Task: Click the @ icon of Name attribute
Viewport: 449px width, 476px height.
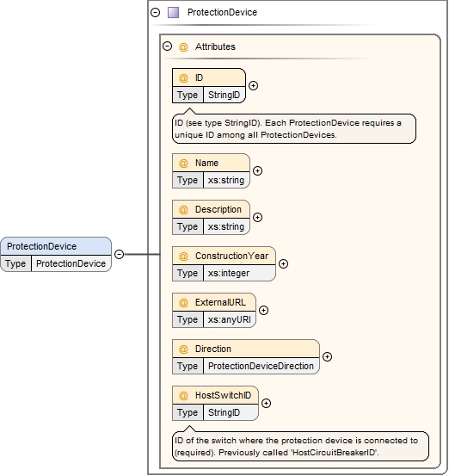Action: [x=183, y=164]
